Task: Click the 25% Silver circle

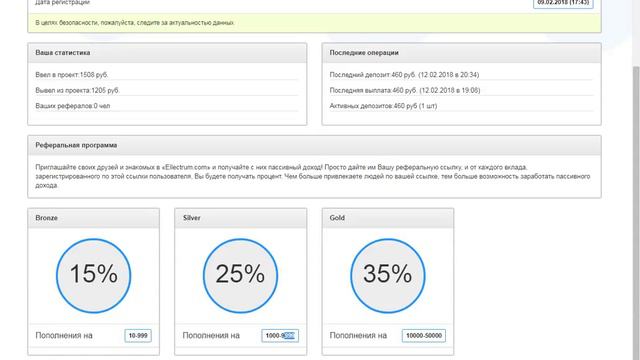Action: 240,276
